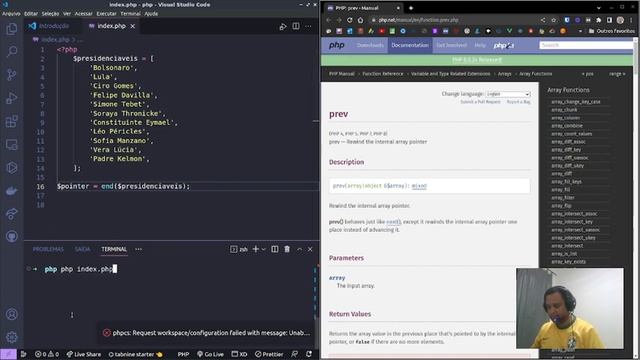Image resolution: width=640 pixels, height=360 pixels.
Task: Click the php logo on the site header
Action: (x=337, y=45)
